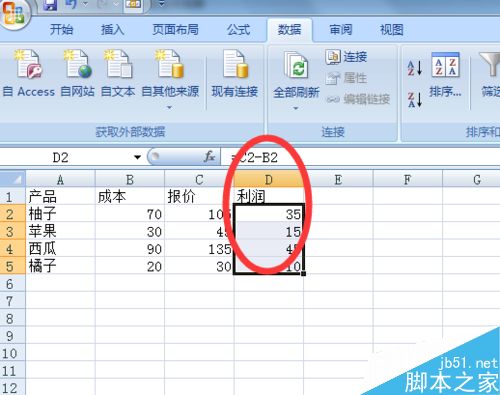Import data from text file icon
The height and width of the screenshot is (395, 500).
pos(118,64)
